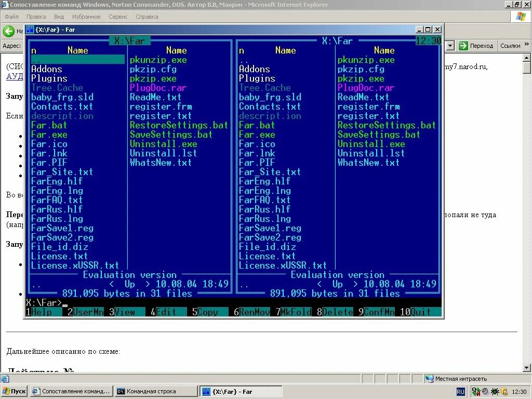Screen dimensions: 532x399
Task: Click Internet Explorer's green Back arrow
Action: click(8, 32)
